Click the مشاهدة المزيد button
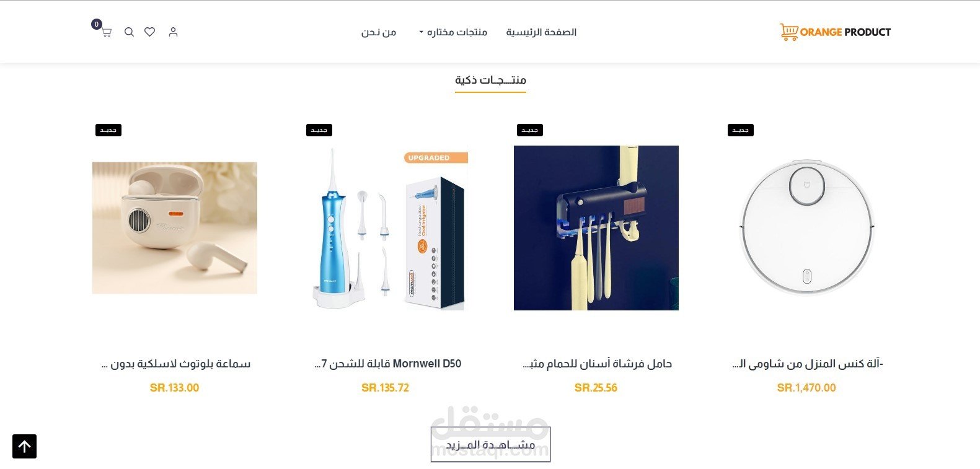This screenshot has height=469, width=980. (490, 444)
